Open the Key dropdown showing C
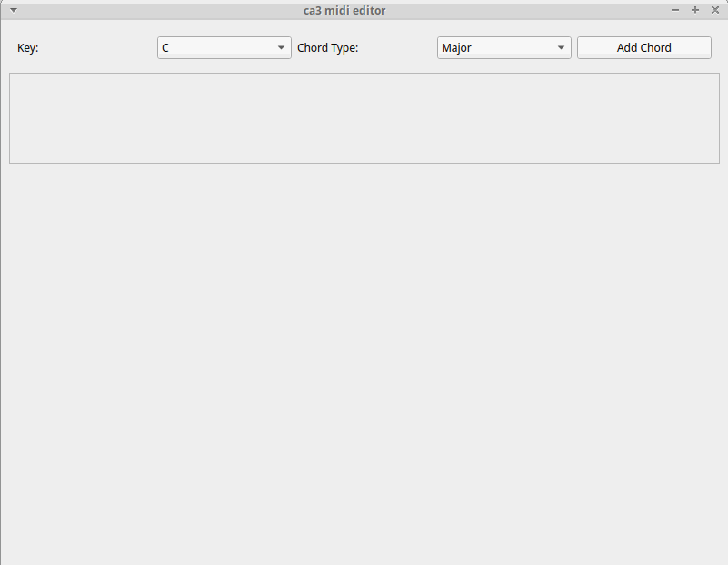This screenshot has width=728, height=565. [x=224, y=48]
